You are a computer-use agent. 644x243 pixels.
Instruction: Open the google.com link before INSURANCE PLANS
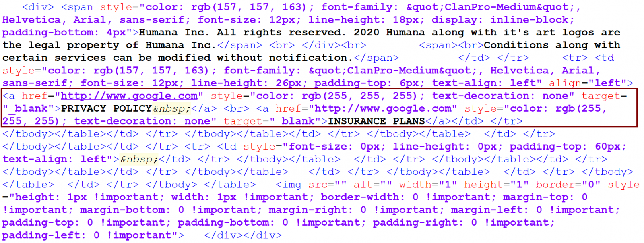(x=382, y=109)
